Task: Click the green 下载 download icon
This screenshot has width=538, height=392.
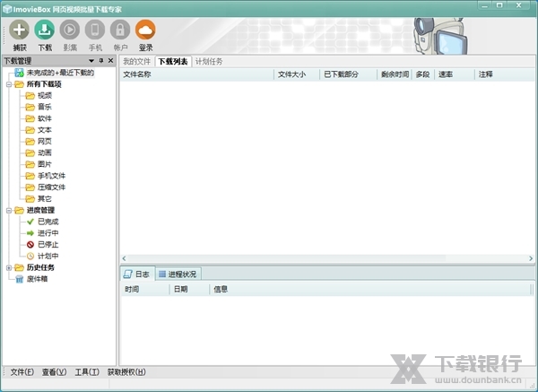Action: (45, 30)
